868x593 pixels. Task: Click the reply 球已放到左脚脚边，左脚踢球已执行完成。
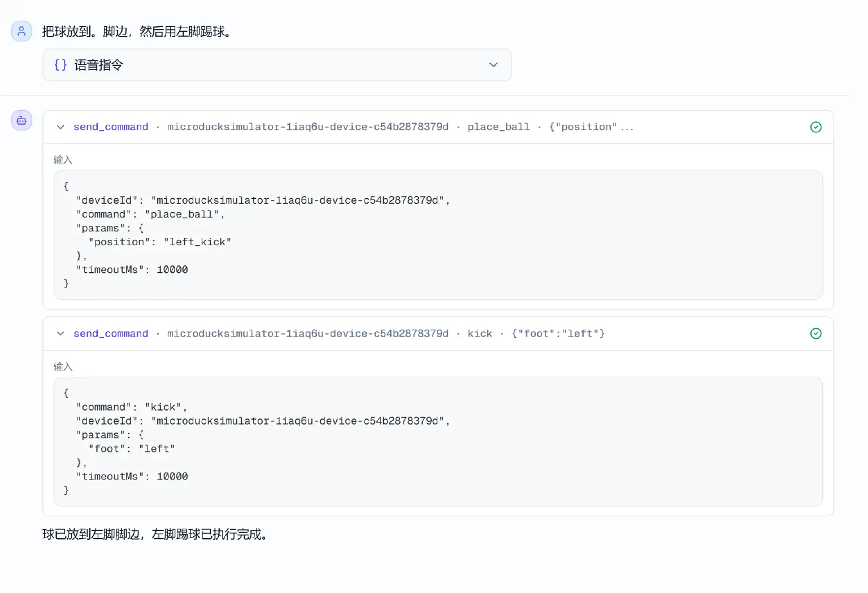[155, 534]
